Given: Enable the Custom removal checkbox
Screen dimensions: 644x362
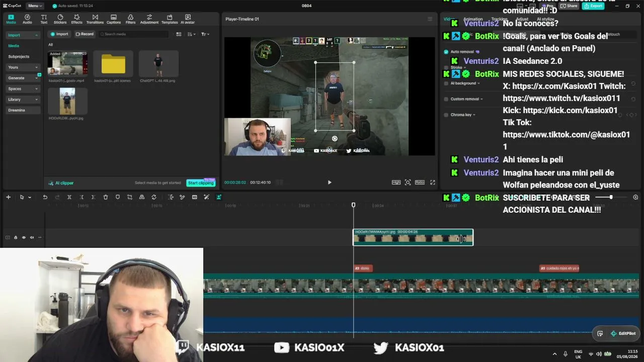Looking at the screenshot, I should coord(446,99).
